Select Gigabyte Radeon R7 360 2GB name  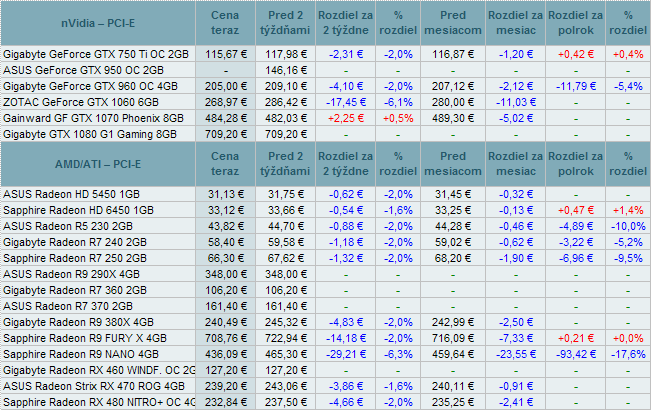point(75,290)
